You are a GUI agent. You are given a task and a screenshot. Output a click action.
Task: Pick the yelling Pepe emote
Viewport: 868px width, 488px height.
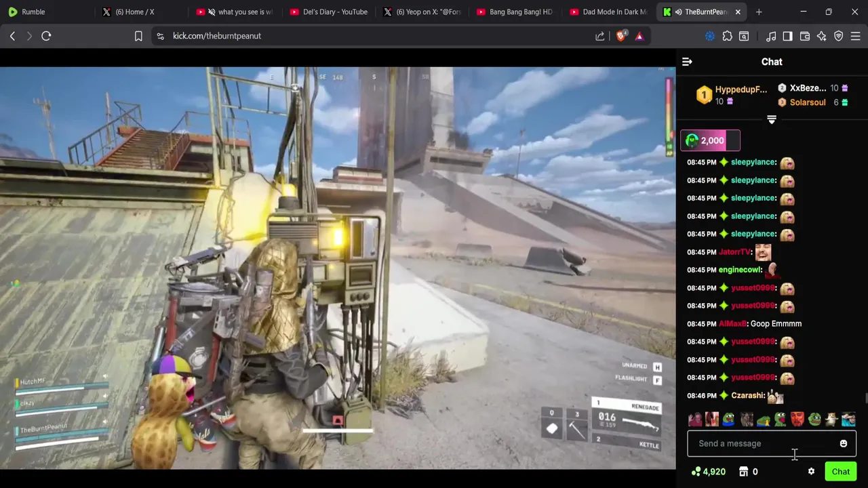781,420
